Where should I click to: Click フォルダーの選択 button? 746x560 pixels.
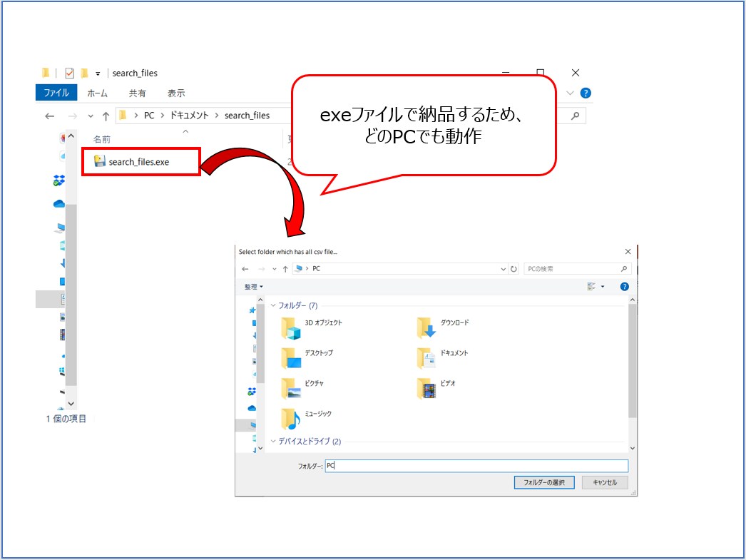click(543, 482)
